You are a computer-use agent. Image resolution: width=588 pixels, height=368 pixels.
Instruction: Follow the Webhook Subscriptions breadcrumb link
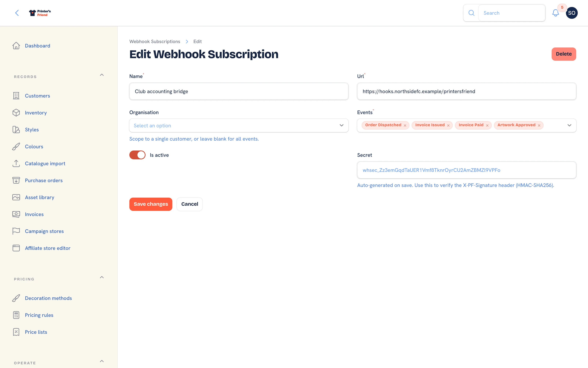coord(155,41)
